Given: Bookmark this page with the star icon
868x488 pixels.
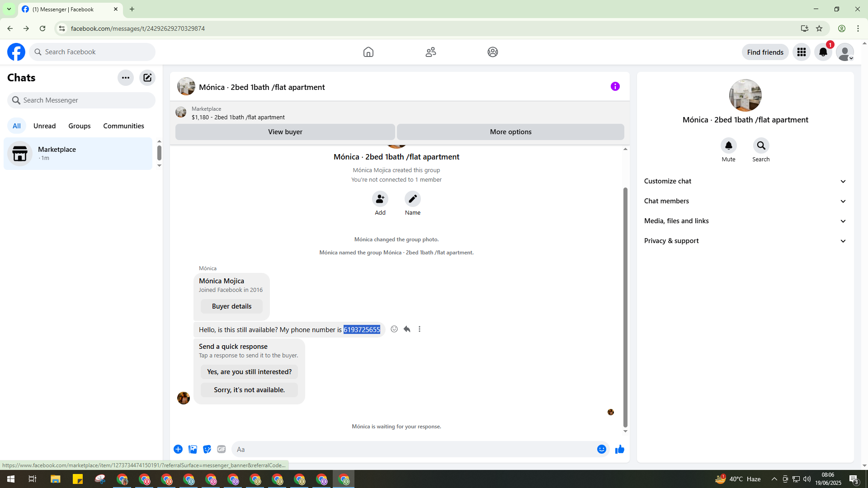Looking at the screenshot, I should coord(819,28).
